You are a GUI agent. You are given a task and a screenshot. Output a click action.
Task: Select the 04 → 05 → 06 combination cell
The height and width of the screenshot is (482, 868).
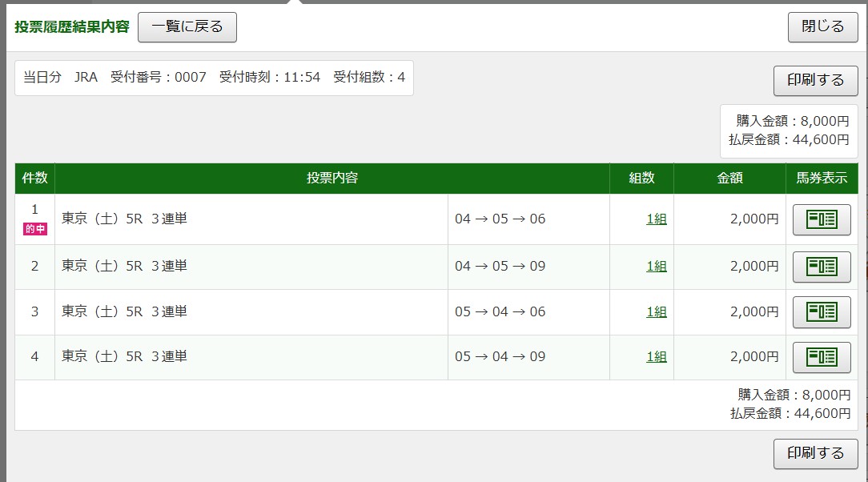coord(500,219)
